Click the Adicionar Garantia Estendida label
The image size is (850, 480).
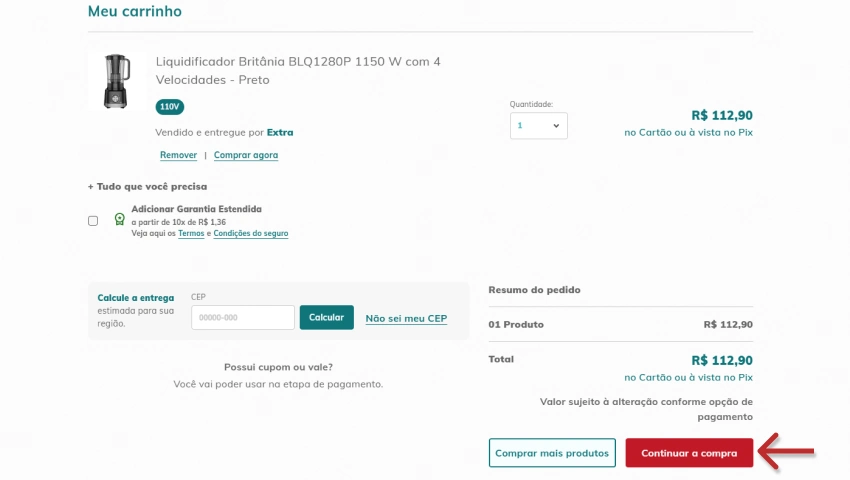click(x=196, y=209)
